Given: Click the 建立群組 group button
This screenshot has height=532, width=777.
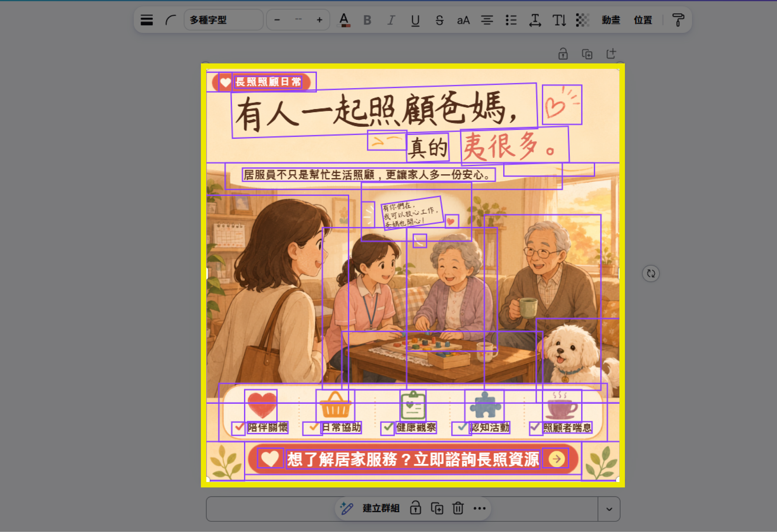Looking at the screenshot, I should (381, 508).
